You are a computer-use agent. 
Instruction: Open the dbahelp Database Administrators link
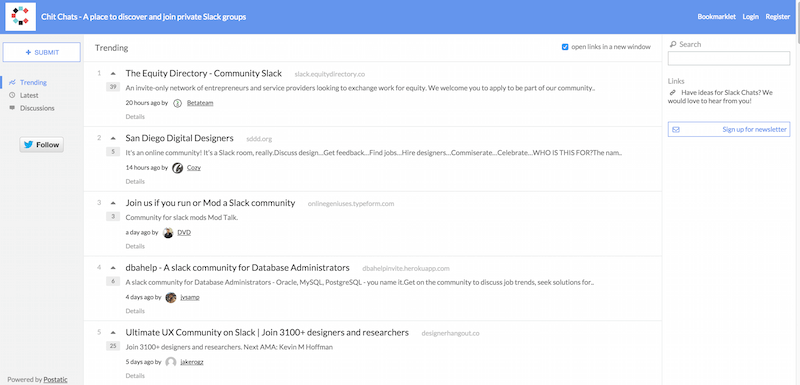click(237, 268)
